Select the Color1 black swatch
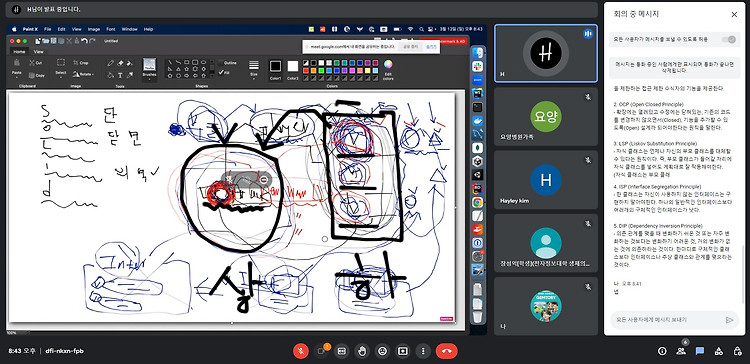The height and width of the screenshot is (364, 750). (276, 66)
